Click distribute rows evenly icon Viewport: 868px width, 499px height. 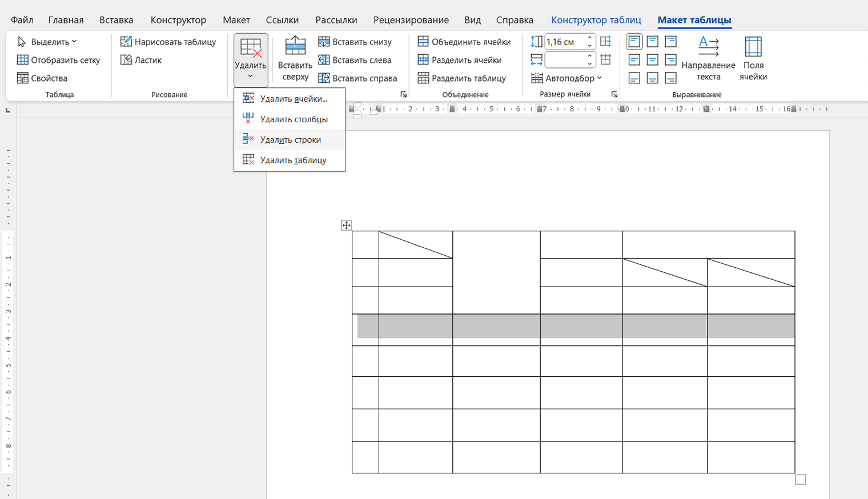point(606,41)
